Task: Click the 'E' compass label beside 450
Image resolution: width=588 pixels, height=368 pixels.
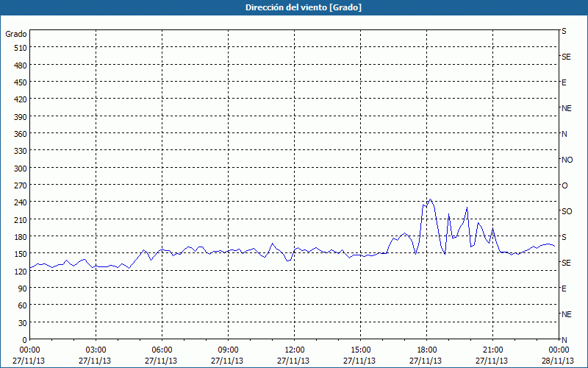Action: pos(564,82)
